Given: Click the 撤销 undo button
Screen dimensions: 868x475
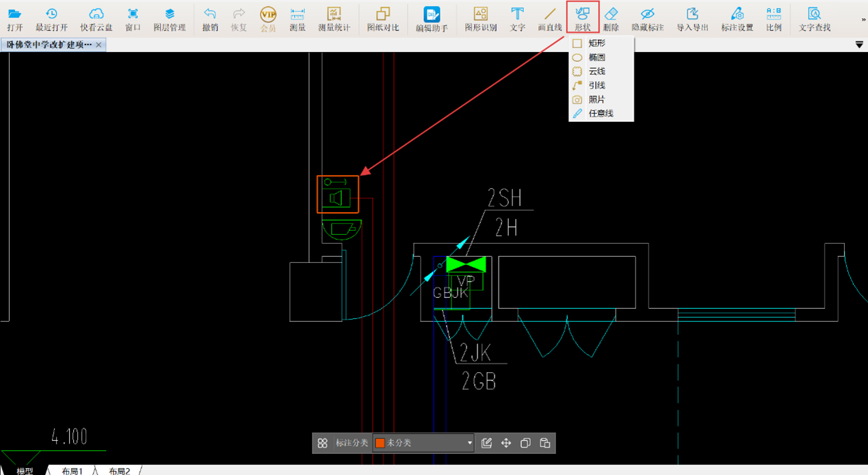Looking at the screenshot, I should coord(210,18).
